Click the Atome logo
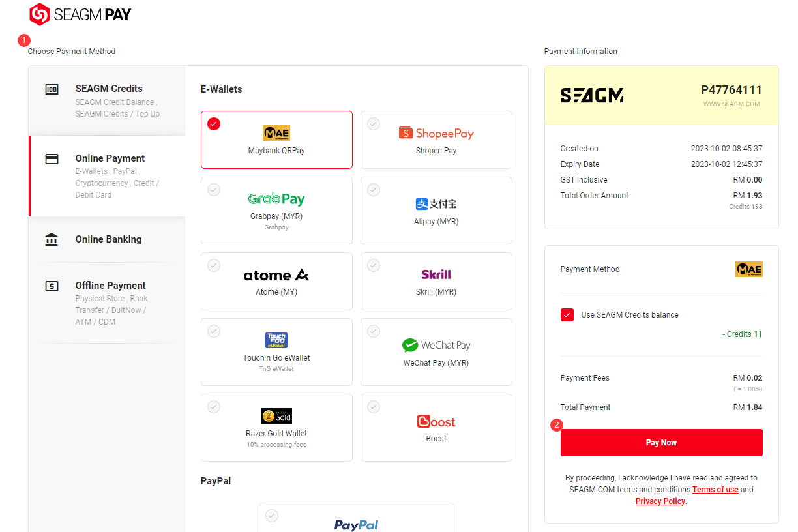This screenshot has height=532, width=798. [x=276, y=275]
